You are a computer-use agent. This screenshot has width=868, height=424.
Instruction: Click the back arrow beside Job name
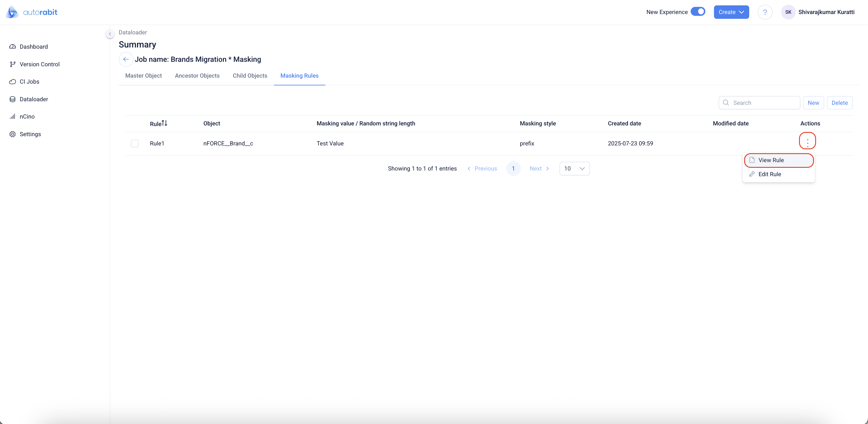coord(126,59)
